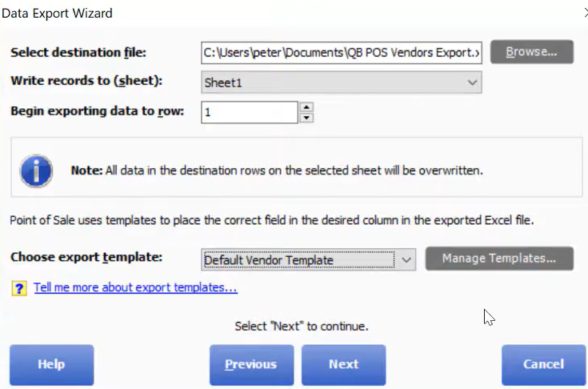Expand the export template dropdown arrow
Viewport: 588px width, 389px height.
(406, 259)
